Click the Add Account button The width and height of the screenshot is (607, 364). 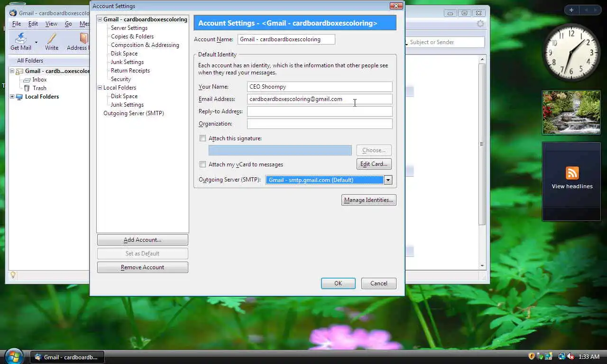pos(142,240)
